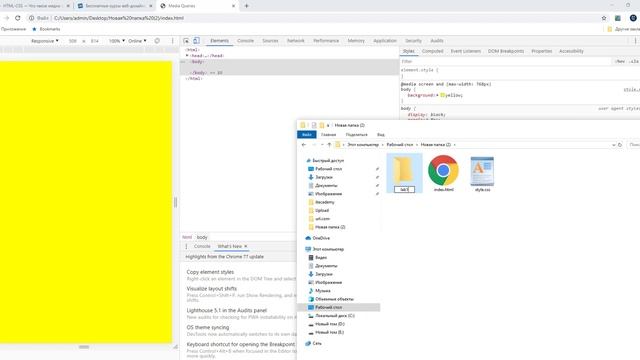Open the 100% zoom dropdown
This screenshot has width=640, height=360.
(x=117, y=41)
